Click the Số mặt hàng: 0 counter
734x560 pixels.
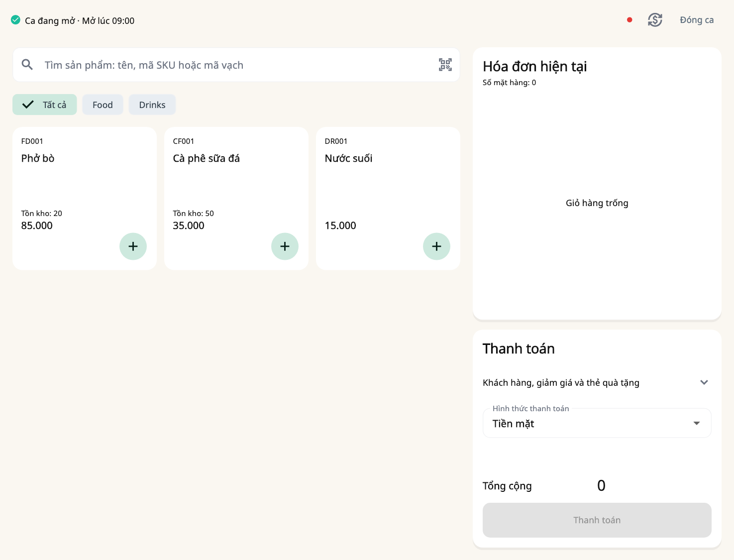[x=510, y=83]
